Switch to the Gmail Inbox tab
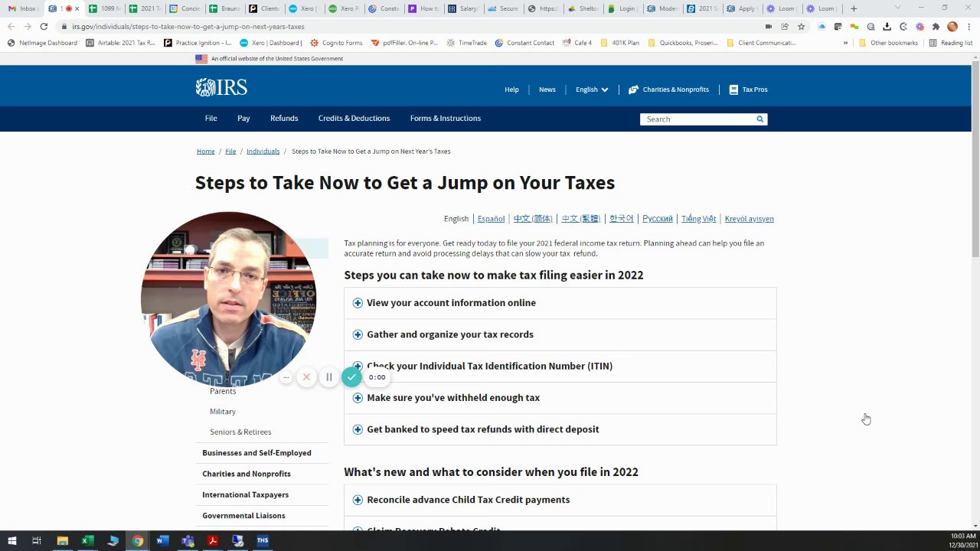This screenshot has width=980, height=551. 23,8
